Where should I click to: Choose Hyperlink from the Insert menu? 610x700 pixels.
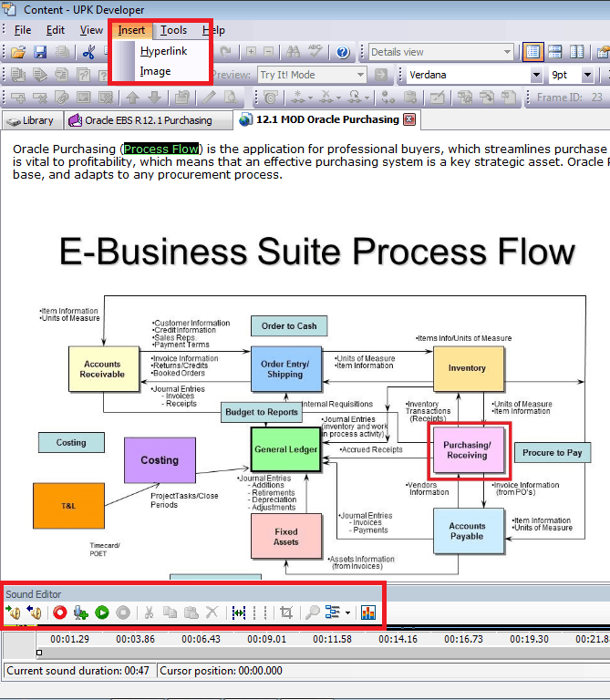(163, 51)
